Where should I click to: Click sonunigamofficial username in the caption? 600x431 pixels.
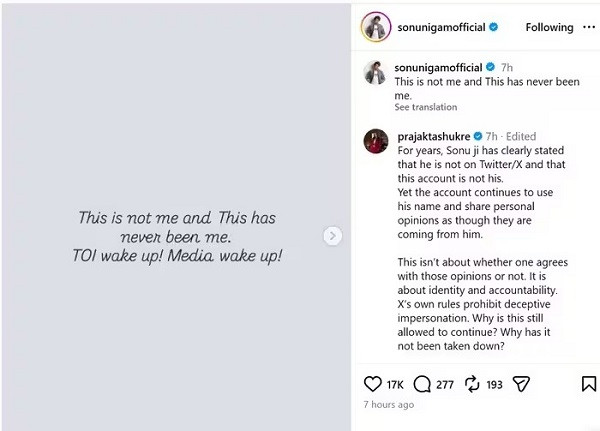click(438, 67)
